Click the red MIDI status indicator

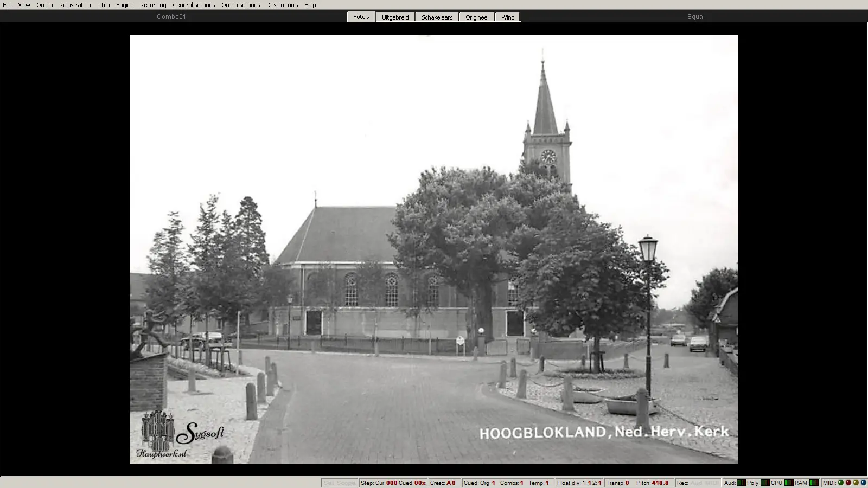click(x=848, y=483)
